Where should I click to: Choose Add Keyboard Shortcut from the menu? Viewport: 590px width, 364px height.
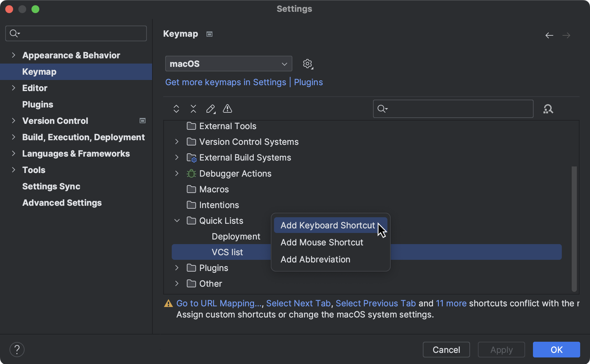(x=327, y=225)
